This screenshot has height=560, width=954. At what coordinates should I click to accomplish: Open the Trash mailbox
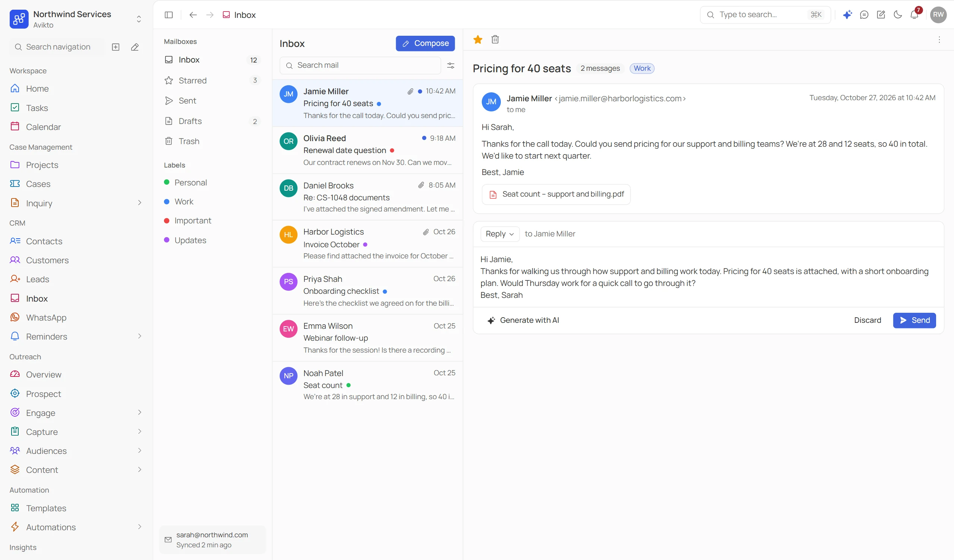[212, 141]
